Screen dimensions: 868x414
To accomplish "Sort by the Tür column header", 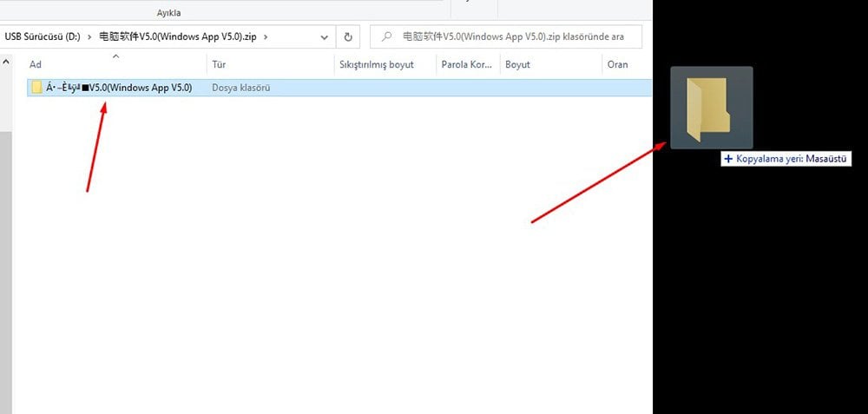I will 219,64.
